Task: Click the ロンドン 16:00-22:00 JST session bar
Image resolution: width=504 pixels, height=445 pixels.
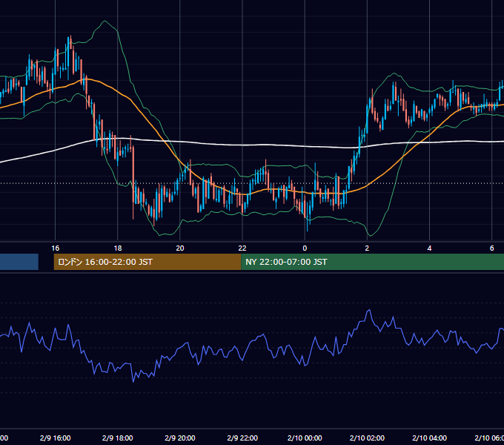Action: click(147, 262)
